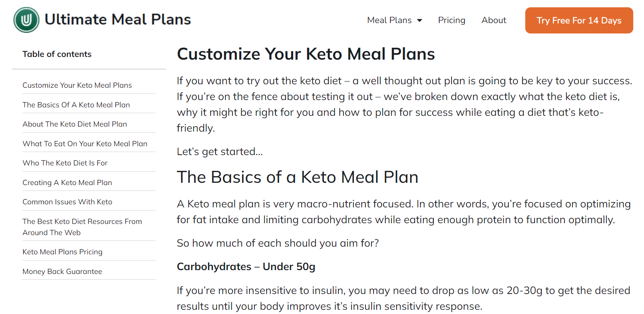Screen dimensions: 644x314
Task: Expand the Meal Plans dropdown arrow
Action: pos(420,20)
